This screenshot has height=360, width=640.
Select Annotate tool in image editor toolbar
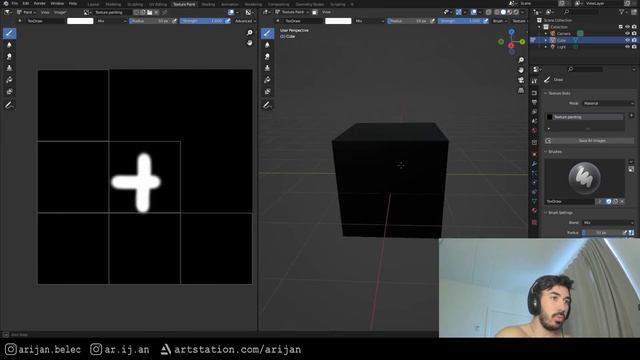[9, 105]
